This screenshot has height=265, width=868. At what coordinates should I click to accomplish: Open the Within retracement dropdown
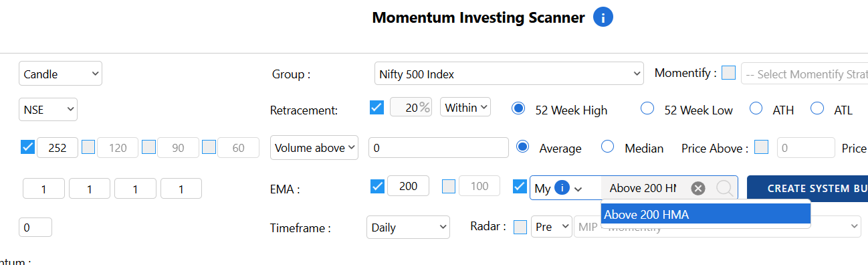(465, 107)
